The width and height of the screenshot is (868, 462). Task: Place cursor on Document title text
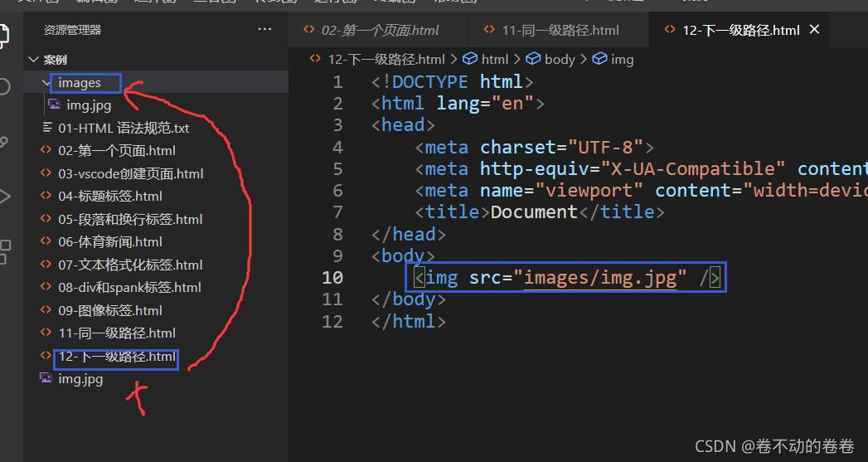[534, 212]
